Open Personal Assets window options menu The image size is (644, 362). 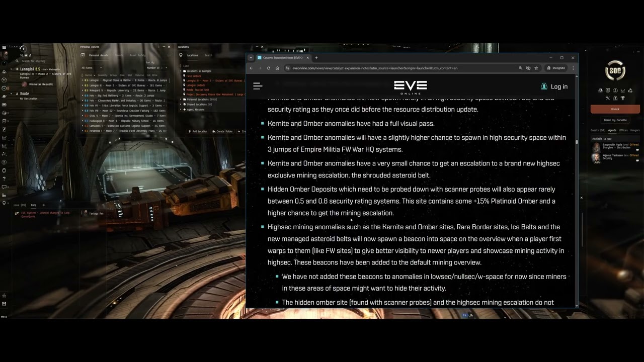click(158, 47)
